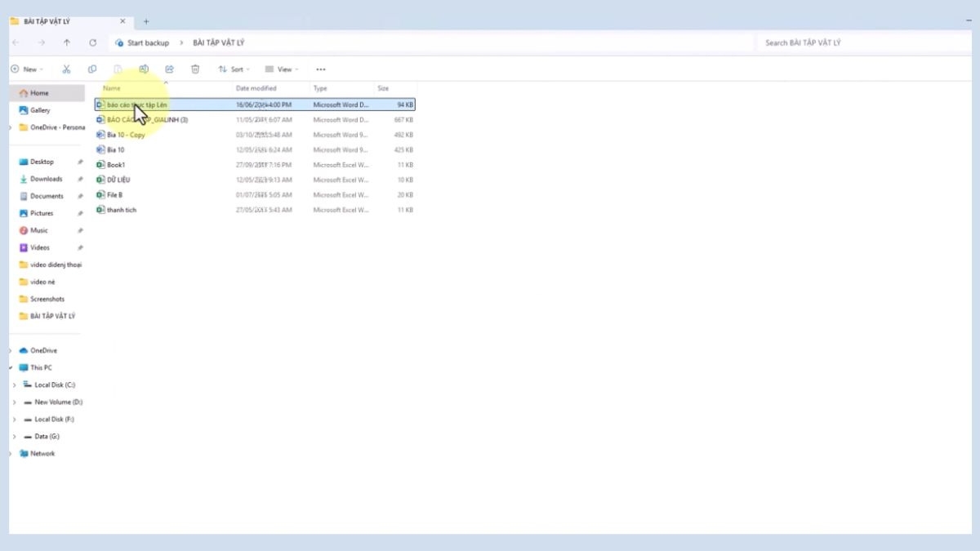This screenshot has height=551, width=980.
Task: Click the Cut scissors icon
Action: 67,69
